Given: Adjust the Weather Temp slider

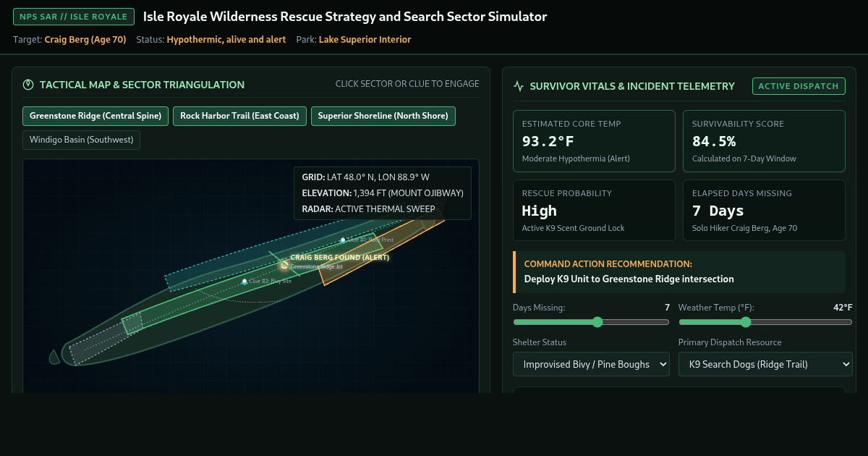Looking at the screenshot, I should [765, 322].
